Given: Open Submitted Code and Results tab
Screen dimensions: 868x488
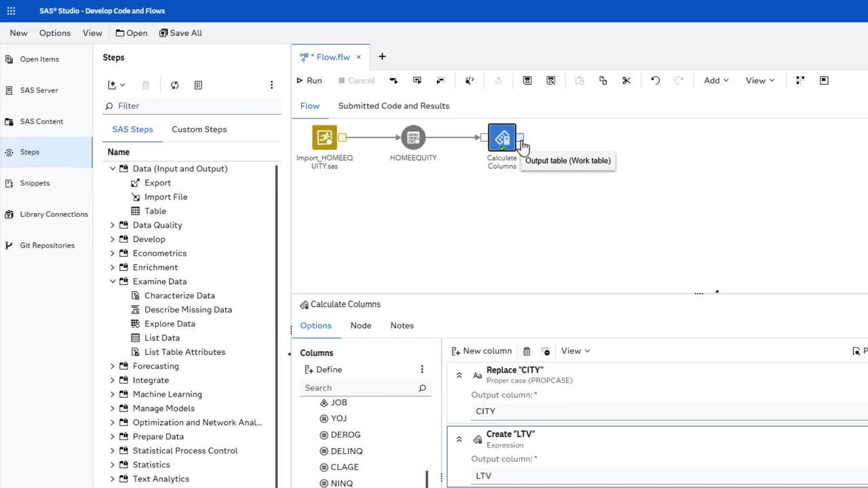Looking at the screenshot, I should 393,106.
